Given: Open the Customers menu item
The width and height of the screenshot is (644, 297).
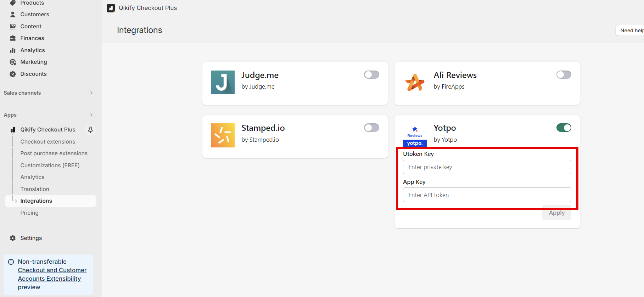Looking at the screenshot, I should coord(35,15).
